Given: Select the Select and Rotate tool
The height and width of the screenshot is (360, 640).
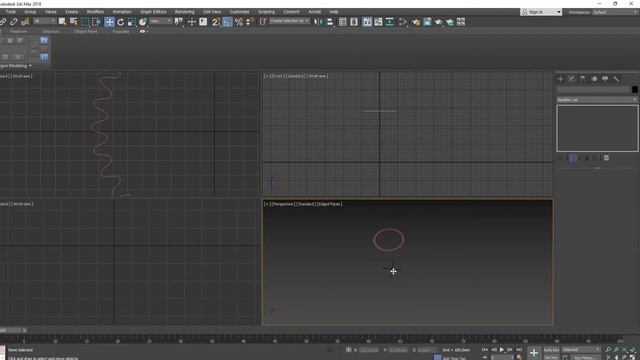Looking at the screenshot, I should tap(120, 22).
